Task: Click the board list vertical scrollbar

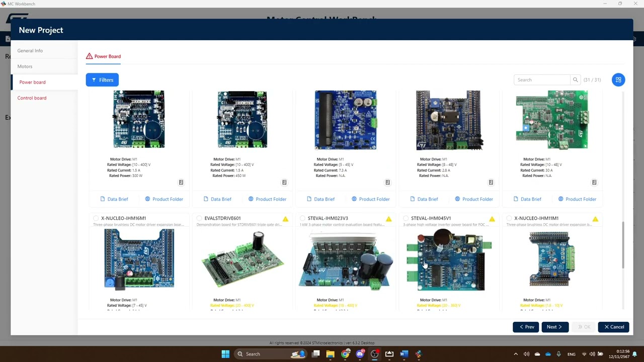Action: 623,245
